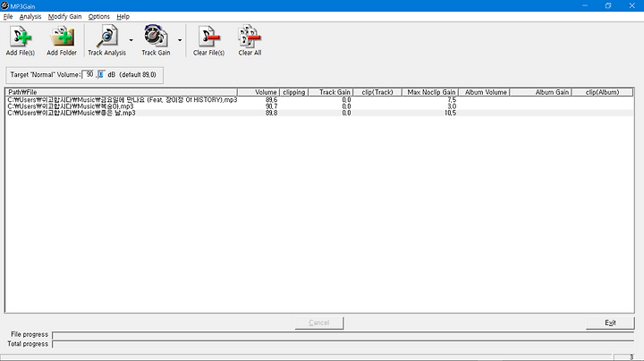This screenshot has height=361, width=644.
Task: Sort by the Volume column header
Action: coord(258,92)
